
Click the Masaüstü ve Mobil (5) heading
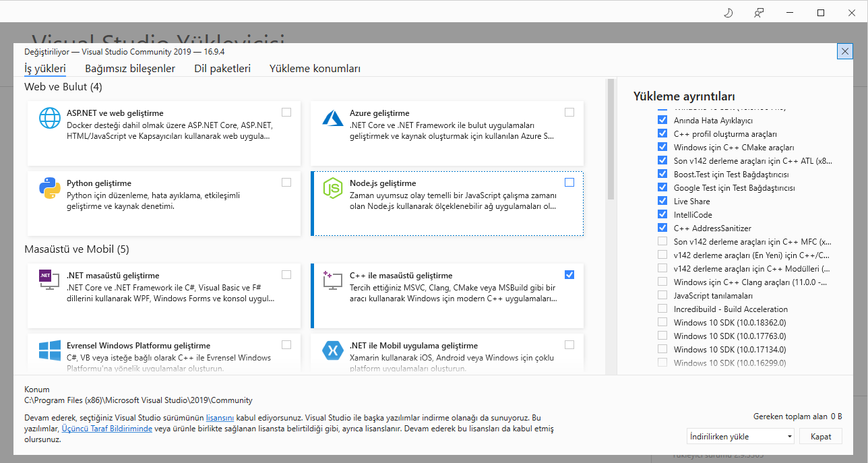76,249
